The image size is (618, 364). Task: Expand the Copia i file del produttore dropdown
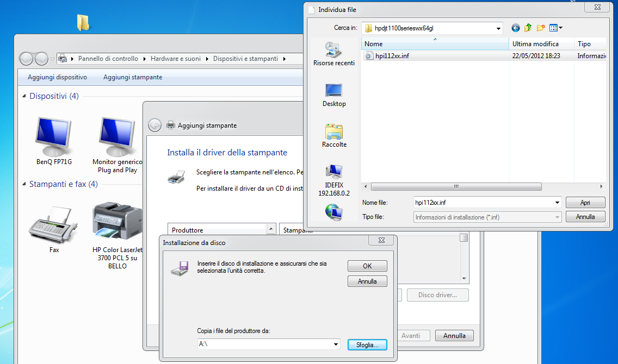tap(335, 344)
